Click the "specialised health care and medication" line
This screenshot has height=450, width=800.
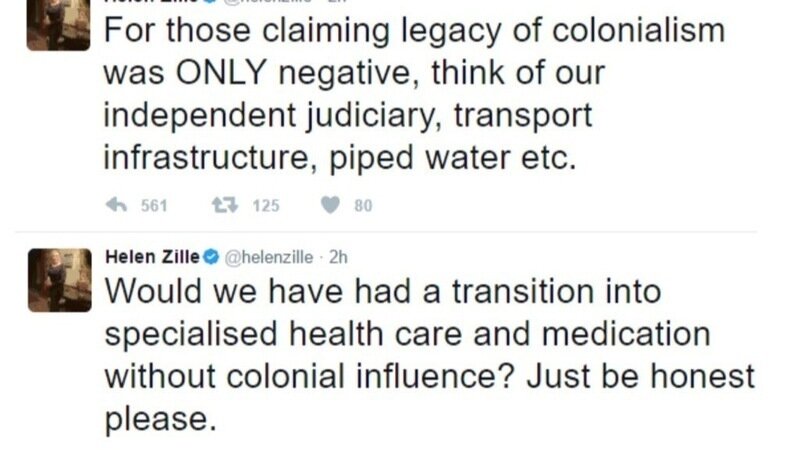point(407,333)
